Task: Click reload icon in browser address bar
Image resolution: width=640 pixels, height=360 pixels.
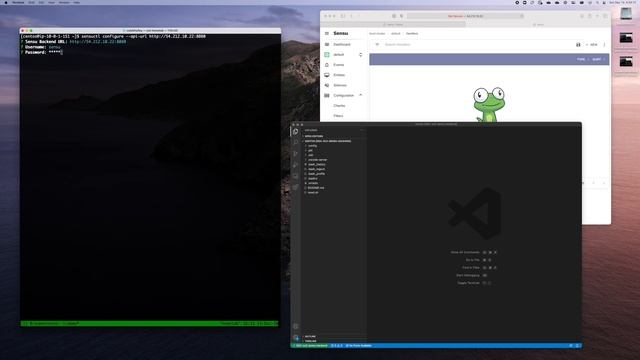Action: tap(522, 16)
